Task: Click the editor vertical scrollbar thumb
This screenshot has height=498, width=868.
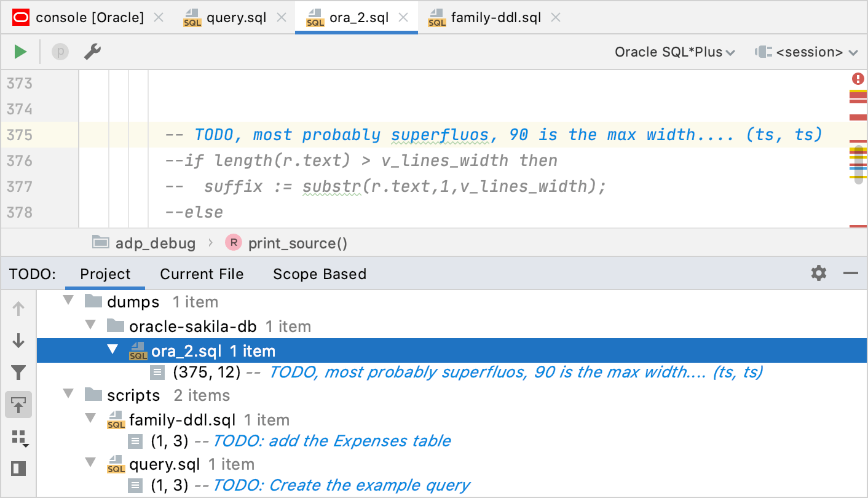Action: click(x=858, y=164)
